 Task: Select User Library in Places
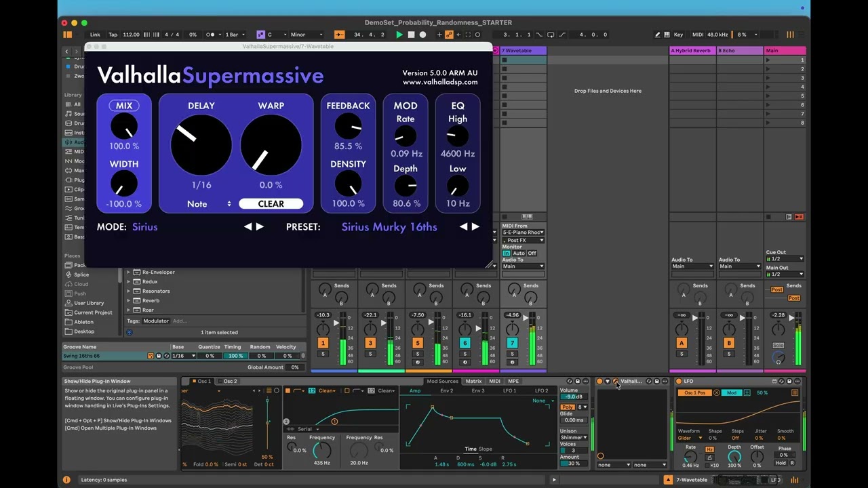(89, 303)
